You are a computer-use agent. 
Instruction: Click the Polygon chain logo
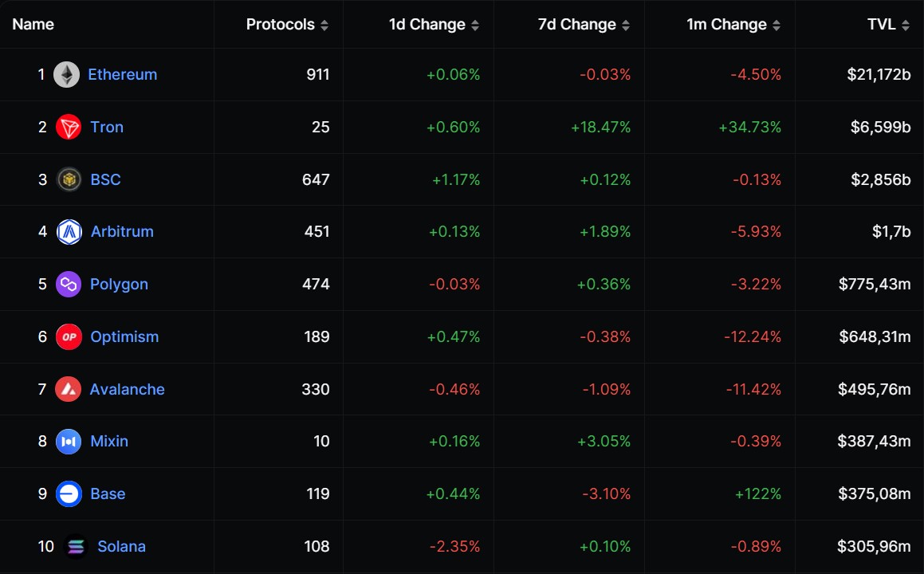point(69,284)
